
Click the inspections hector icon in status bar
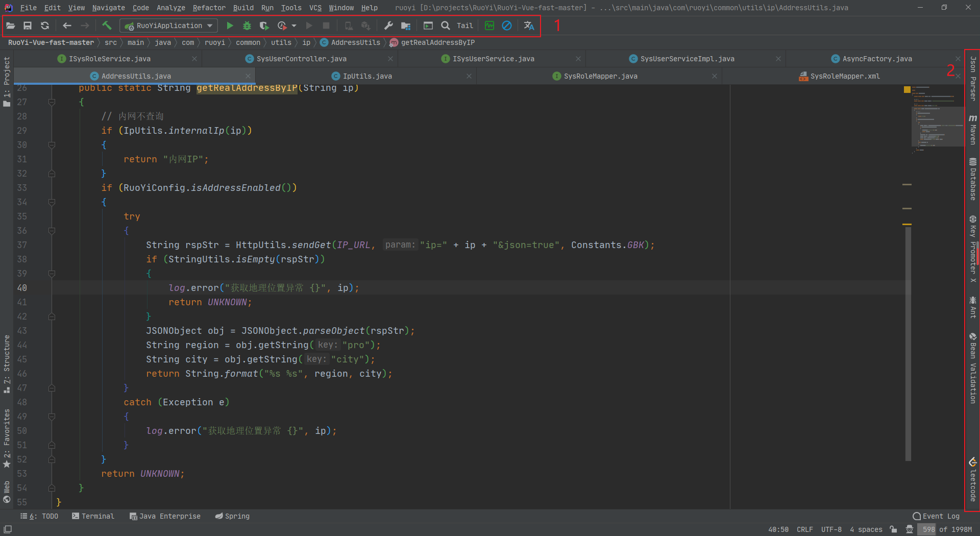click(x=910, y=529)
